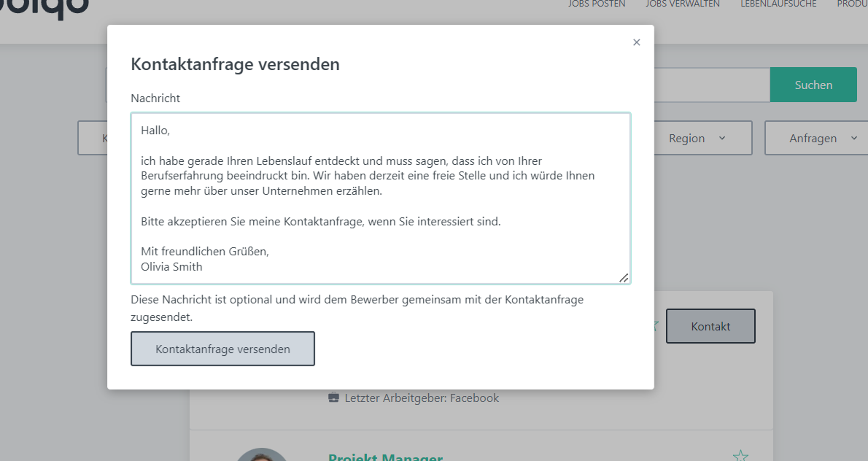The width and height of the screenshot is (868, 461).
Task: Go to JOBS VERWALTEN in navigation
Action: pos(682,4)
